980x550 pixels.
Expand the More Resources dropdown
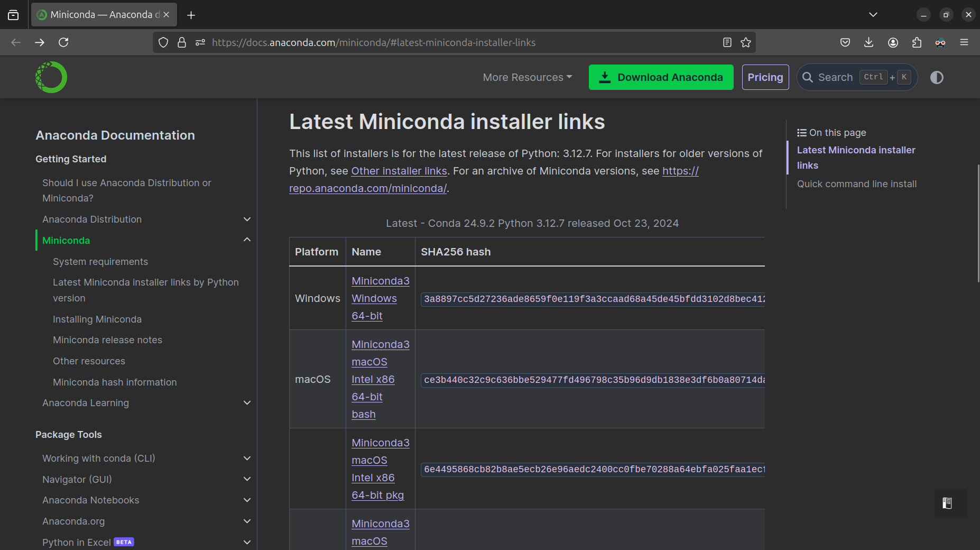[527, 77]
